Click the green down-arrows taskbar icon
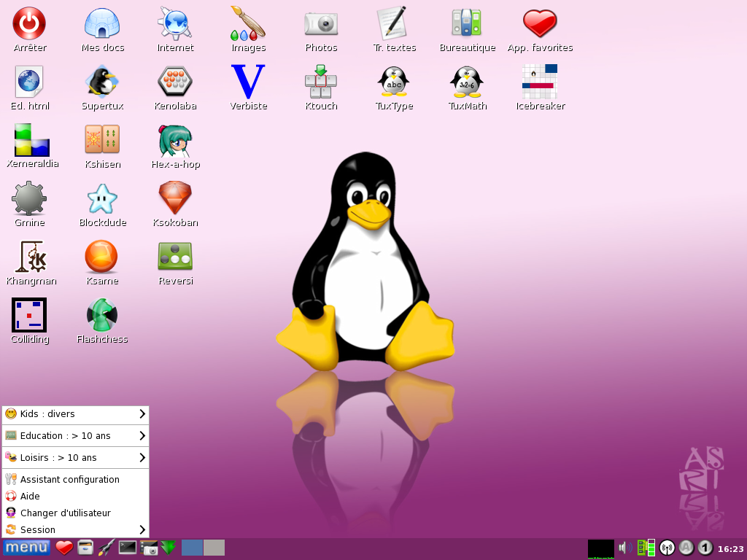 (169, 548)
